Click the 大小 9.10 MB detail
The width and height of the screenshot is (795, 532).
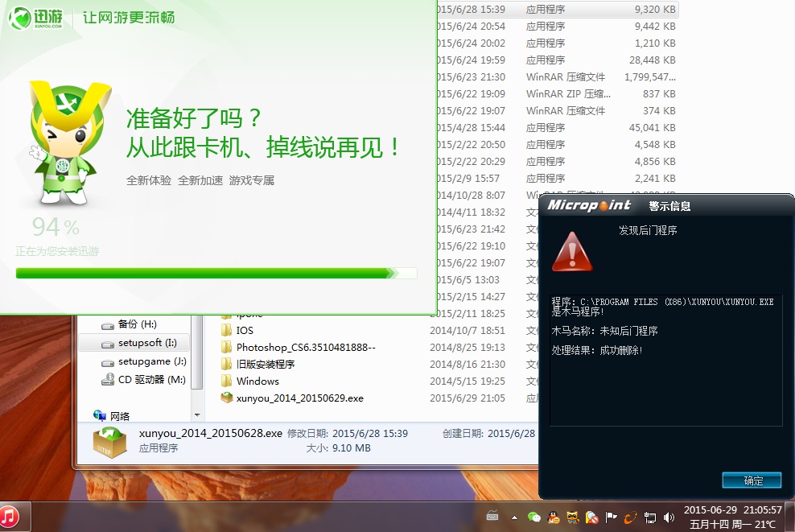coord(338,448)
